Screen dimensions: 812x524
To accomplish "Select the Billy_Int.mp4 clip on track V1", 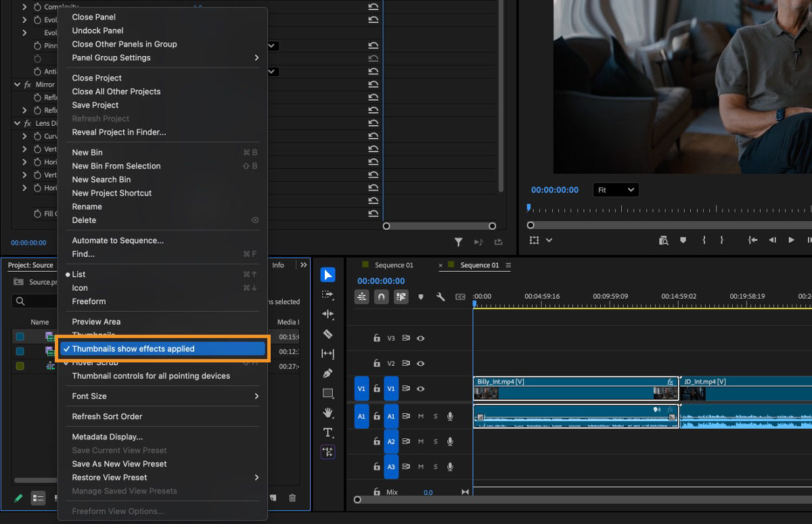I will 575,389.
